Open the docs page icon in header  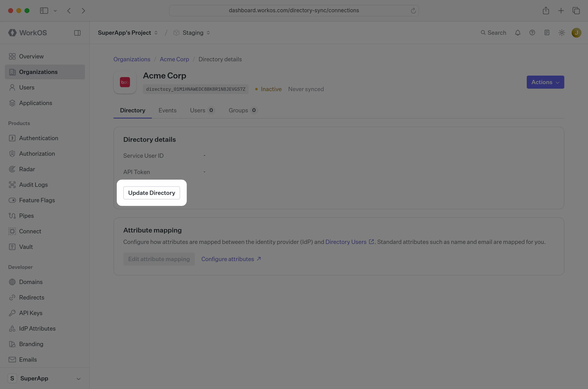547,33
